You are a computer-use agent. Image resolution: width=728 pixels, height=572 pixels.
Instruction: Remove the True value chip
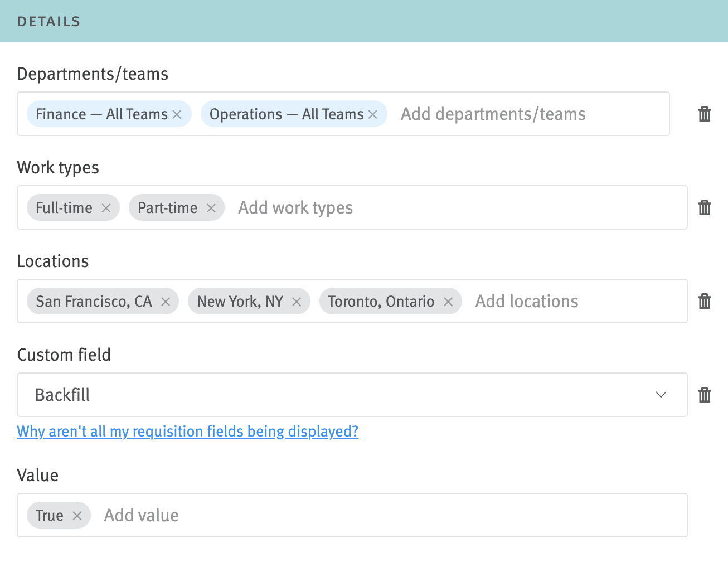(x=77, y=515)
